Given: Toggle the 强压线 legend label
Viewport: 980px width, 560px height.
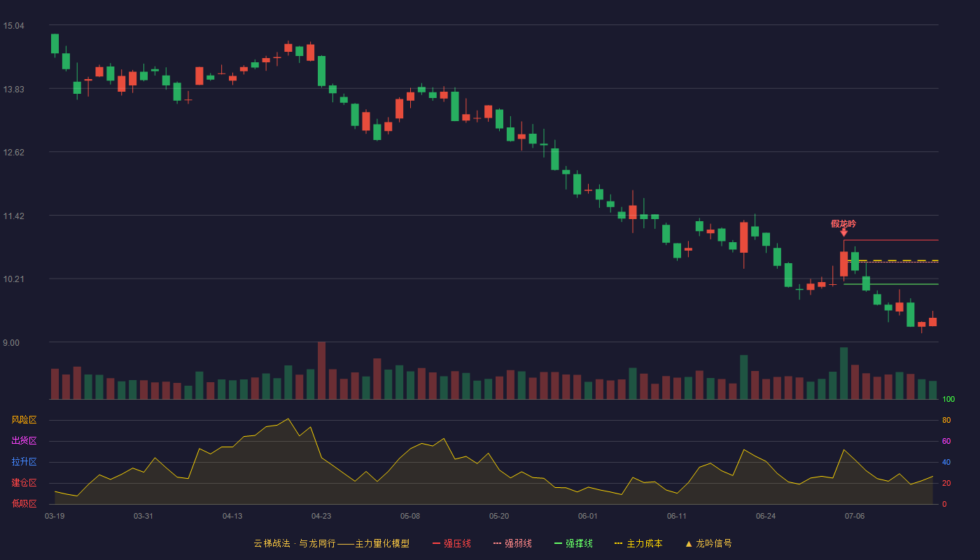Looking at the screenshot, I should point(457,543).
